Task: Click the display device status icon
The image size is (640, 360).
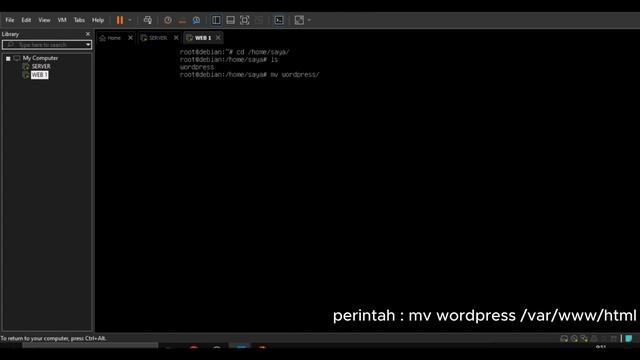Action: click(x=613, y=339)
